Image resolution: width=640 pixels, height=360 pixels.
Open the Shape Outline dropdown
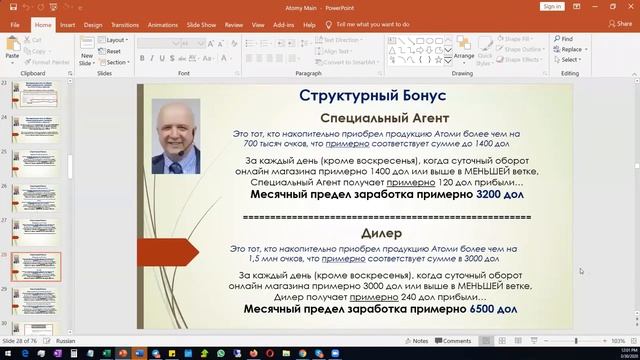point(521,49)
